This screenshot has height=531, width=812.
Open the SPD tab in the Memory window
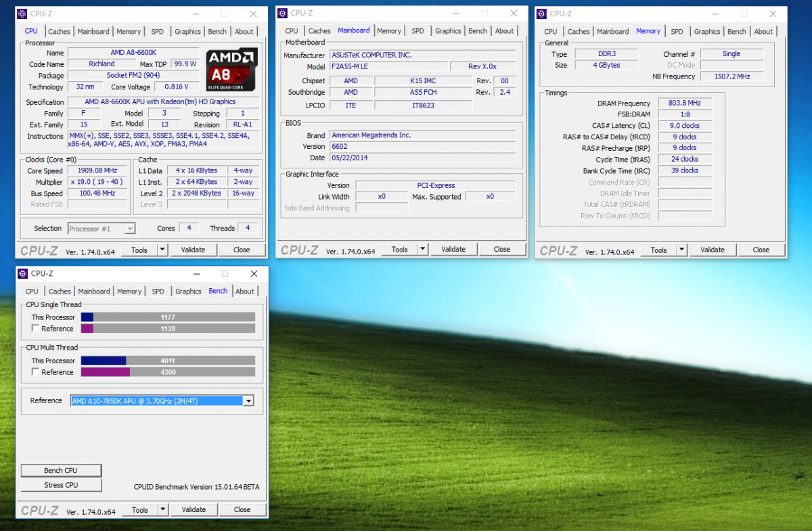[677, 32]
